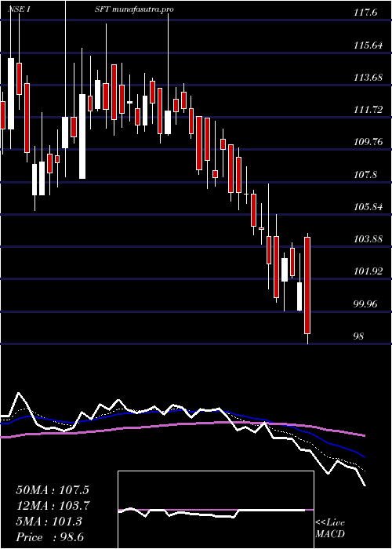The height and width of the screenshot is (549, 392).
Task: Click the 98 price axis label
Action: pyautogui.click(x=359, y=336)
